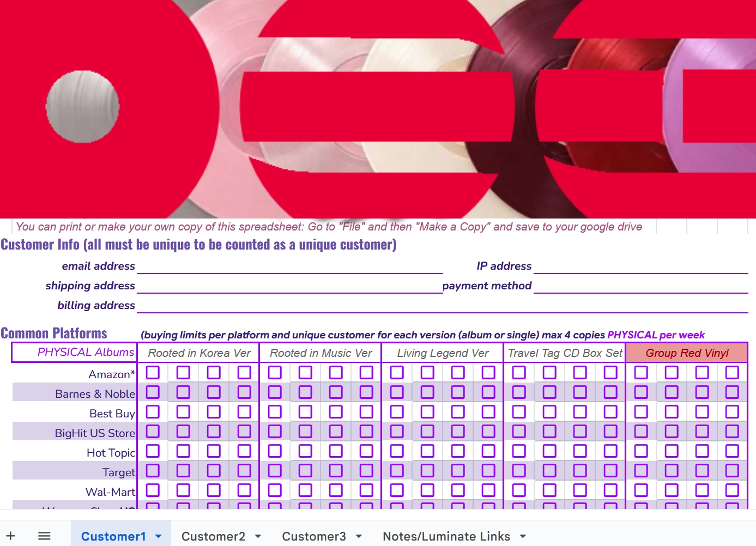Check first Amazon box under Rooted in Korea
756x546 pixels.
153,372
